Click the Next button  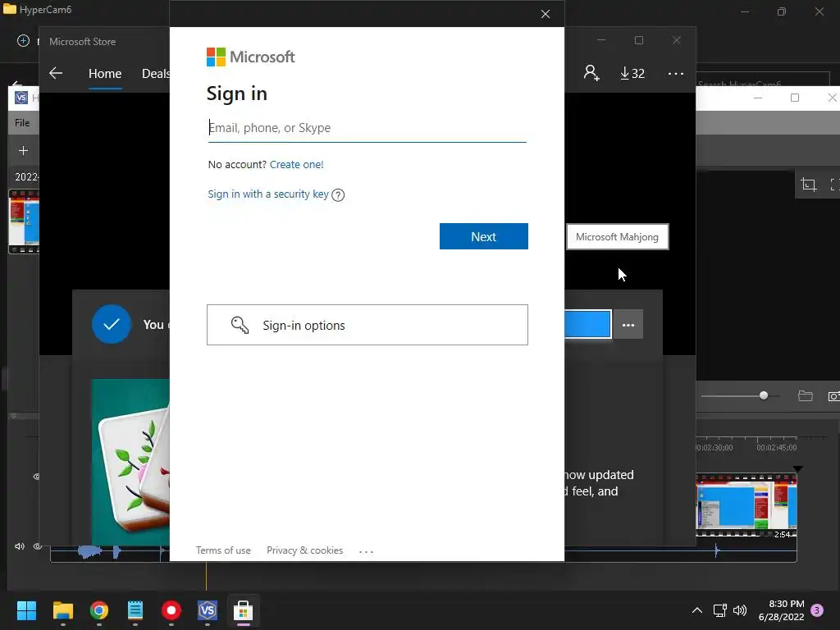click(484, 236)
